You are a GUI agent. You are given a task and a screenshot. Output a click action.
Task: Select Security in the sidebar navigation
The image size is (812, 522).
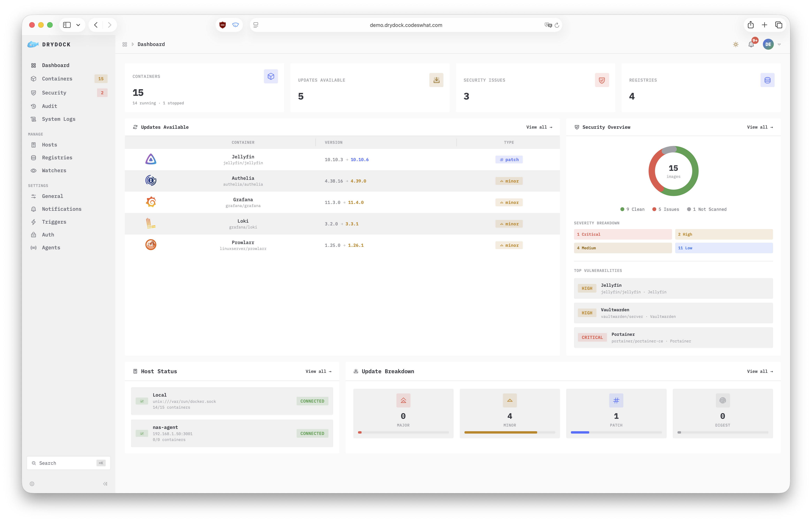(54, 93)
